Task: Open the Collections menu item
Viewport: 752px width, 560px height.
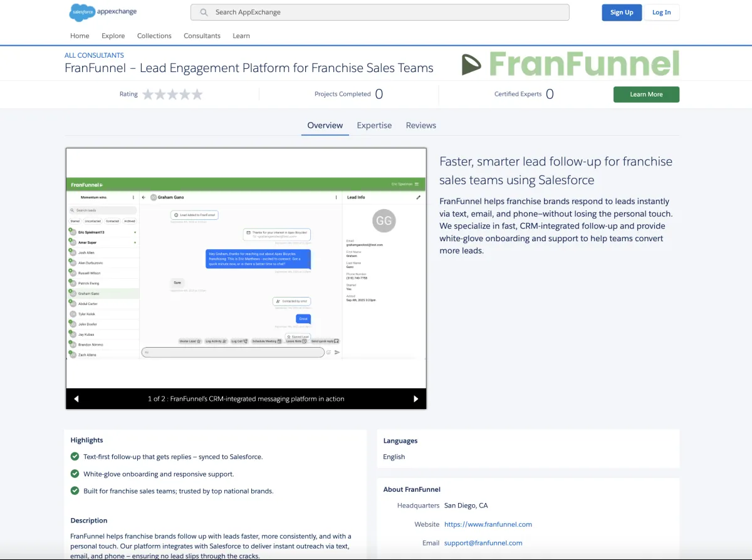Action: pos(154,36)
